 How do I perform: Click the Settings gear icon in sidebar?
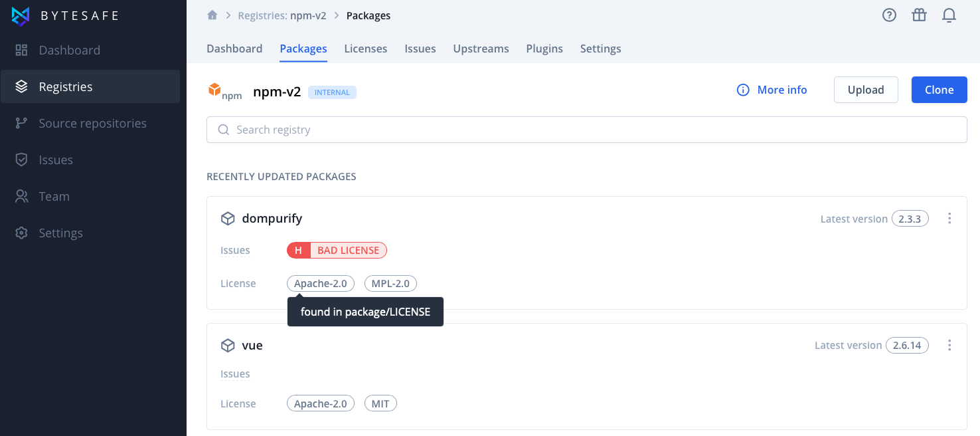(x=21, y=233)
